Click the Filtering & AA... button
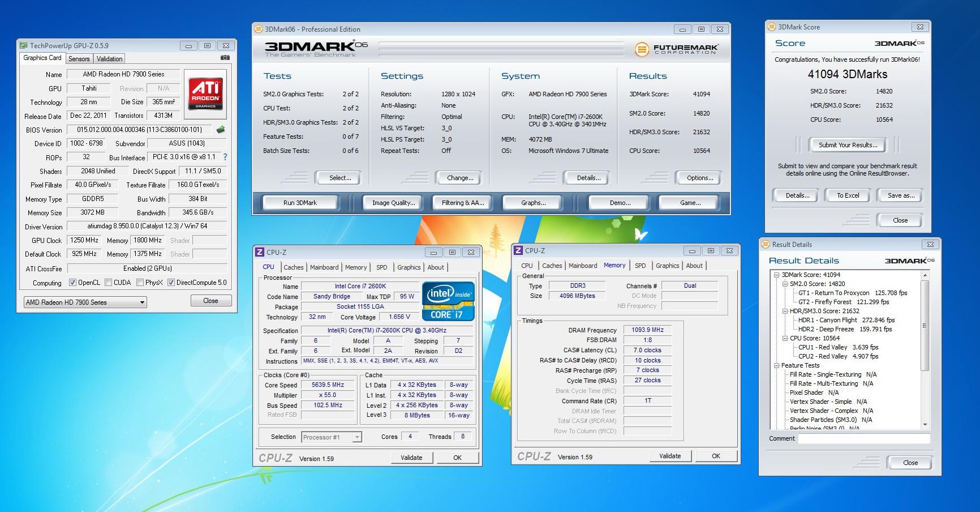The image size is (980, 512). click(463, 203)
